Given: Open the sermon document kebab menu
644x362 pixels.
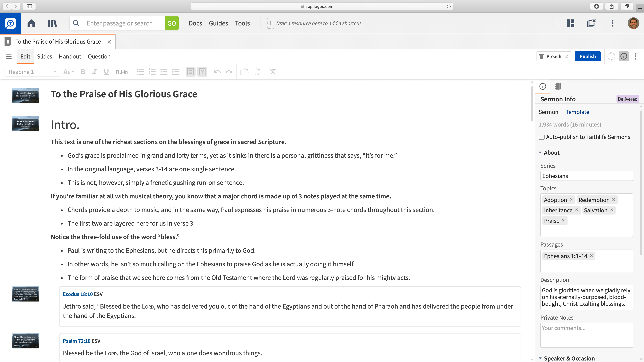Looking at the screenshot, I should pos(635,56).
